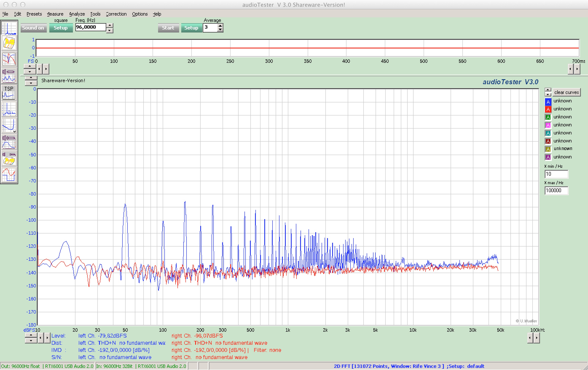Decrease the Average count with down arrow
The image size is (588, 370).
220,30
